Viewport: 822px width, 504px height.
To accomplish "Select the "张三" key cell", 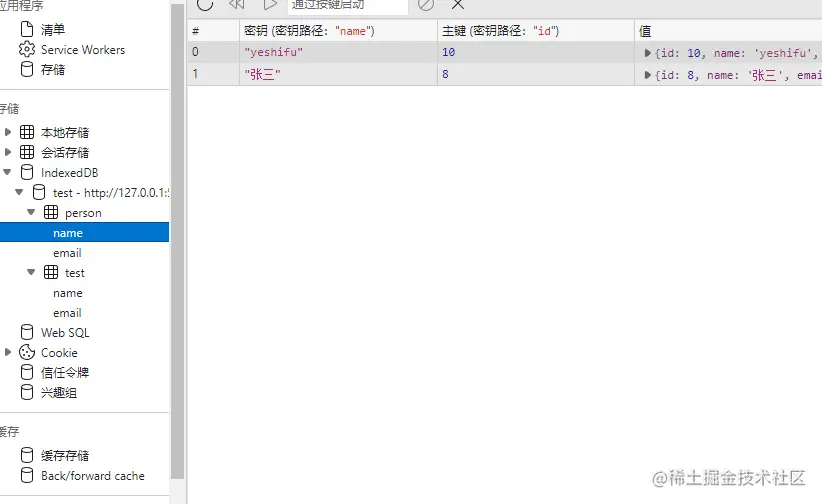I will coord(338,74).
